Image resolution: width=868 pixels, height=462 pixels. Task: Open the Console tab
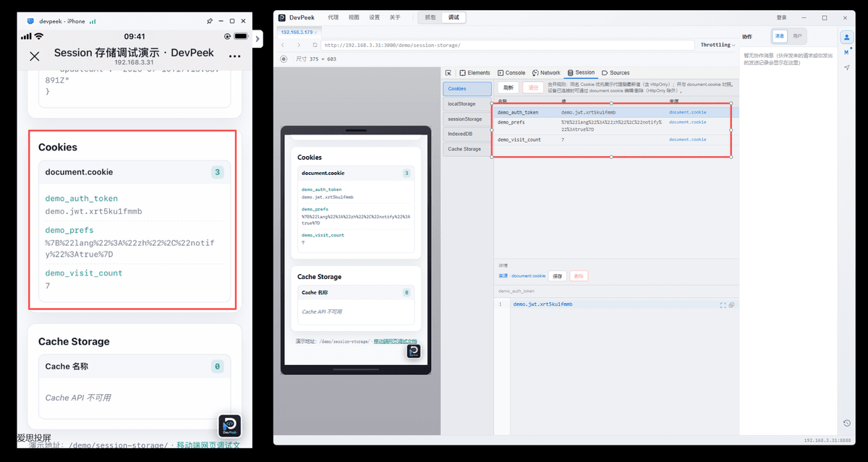pos(511,73)
